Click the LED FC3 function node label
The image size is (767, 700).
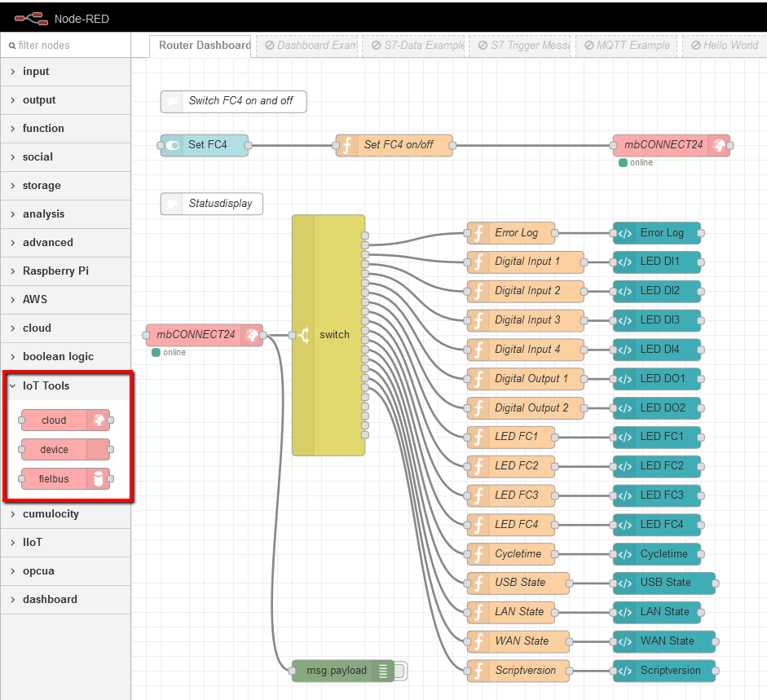point(516,495)
